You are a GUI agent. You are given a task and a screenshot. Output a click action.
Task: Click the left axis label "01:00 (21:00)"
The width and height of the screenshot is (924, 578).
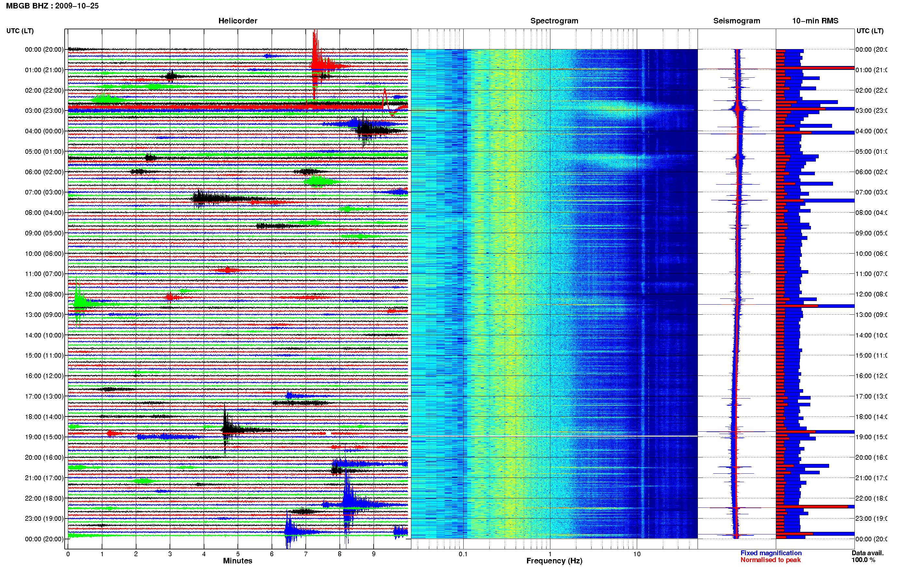pyautogui.click(x=44, y=70)
